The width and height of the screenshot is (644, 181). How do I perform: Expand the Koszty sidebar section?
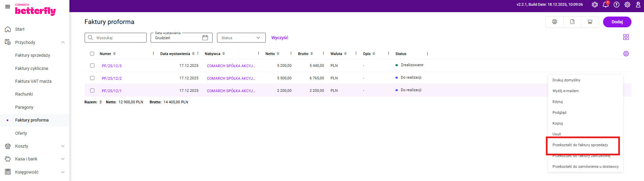click(x=63, y=146)
